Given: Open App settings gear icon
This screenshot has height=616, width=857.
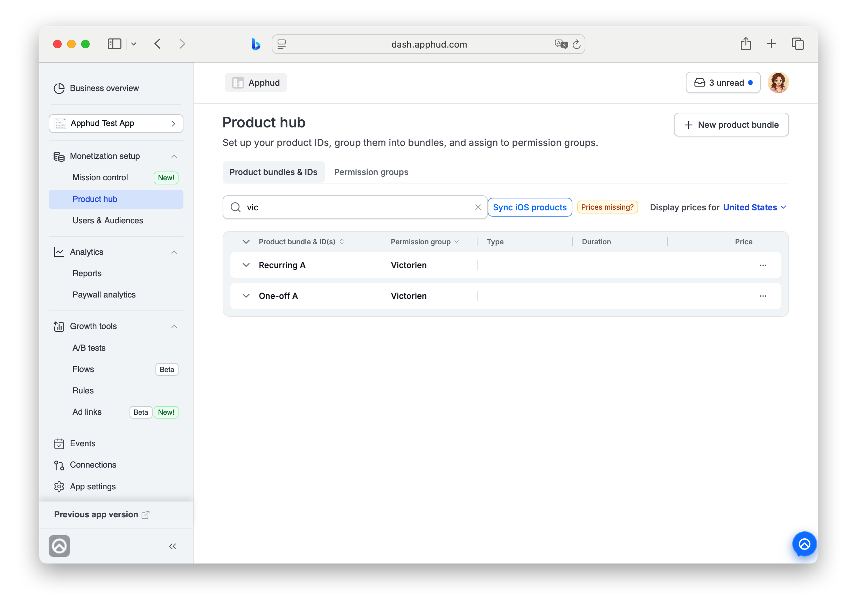Looking at the screenshot, I should point(59,487).
